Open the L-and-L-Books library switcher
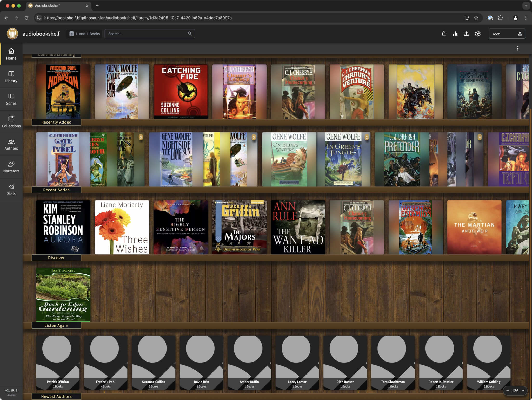 (x=84, y=33)
